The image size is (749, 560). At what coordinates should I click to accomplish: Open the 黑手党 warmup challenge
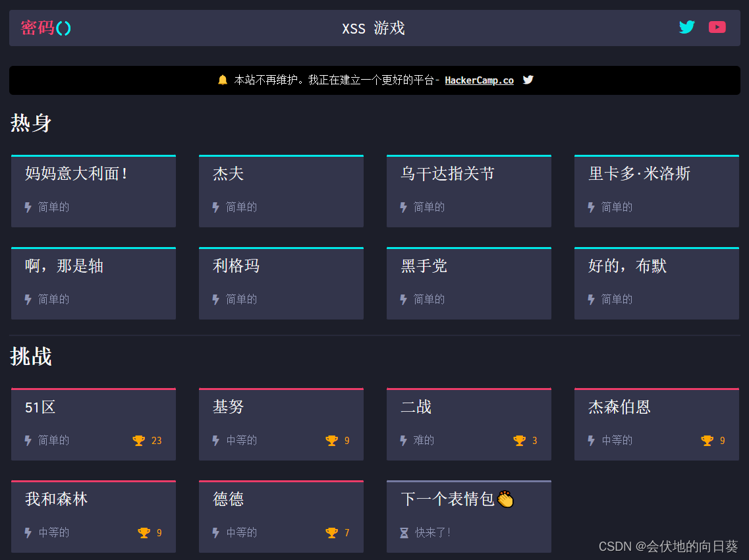(469, 283)
